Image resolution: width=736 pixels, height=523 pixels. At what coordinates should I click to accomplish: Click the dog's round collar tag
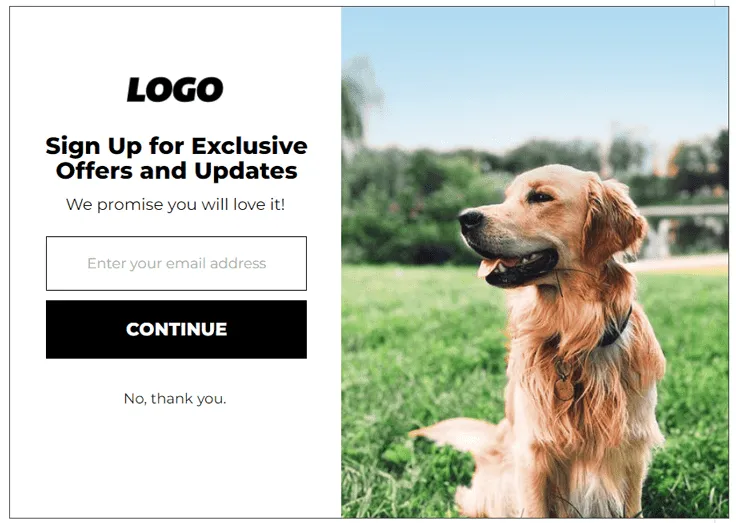tap(565, 389)
